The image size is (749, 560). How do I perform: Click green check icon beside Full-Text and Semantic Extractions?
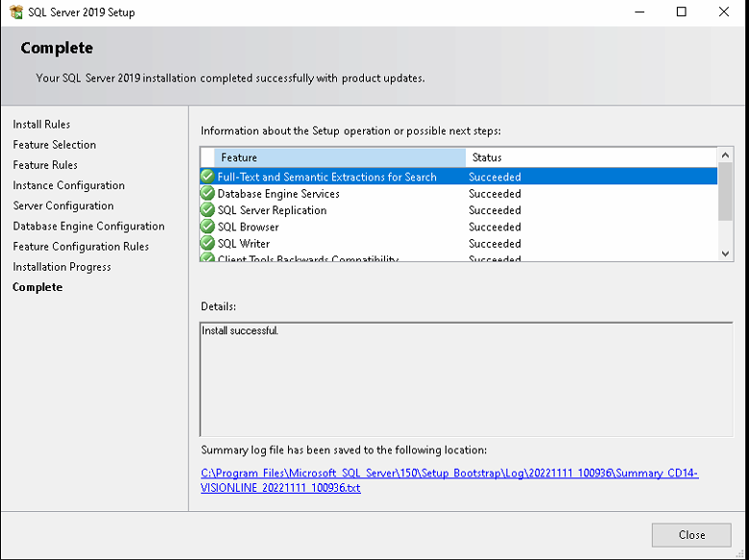[x=207, y=177]
